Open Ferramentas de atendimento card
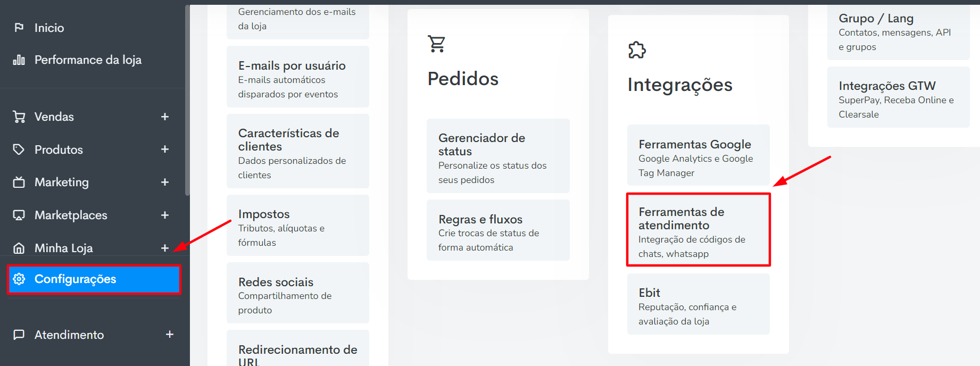The width and height of the screenshot is (980, 366). point(699,229)
